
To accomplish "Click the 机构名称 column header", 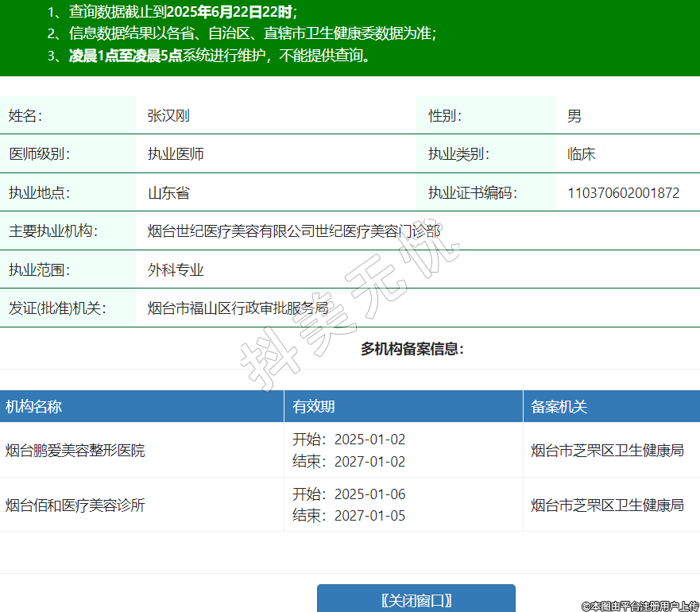I will pyautogui.click(x=33, y=407).
